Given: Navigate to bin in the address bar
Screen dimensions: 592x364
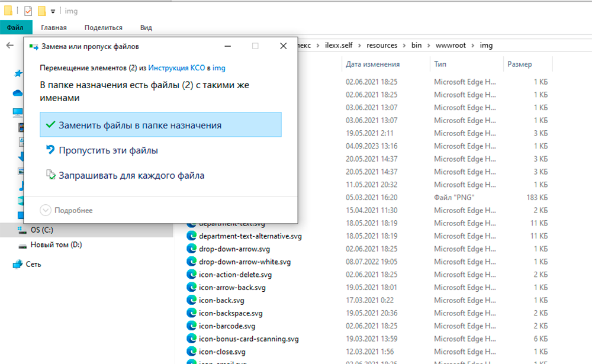Looking at the screenshot, I should (416, 46).
